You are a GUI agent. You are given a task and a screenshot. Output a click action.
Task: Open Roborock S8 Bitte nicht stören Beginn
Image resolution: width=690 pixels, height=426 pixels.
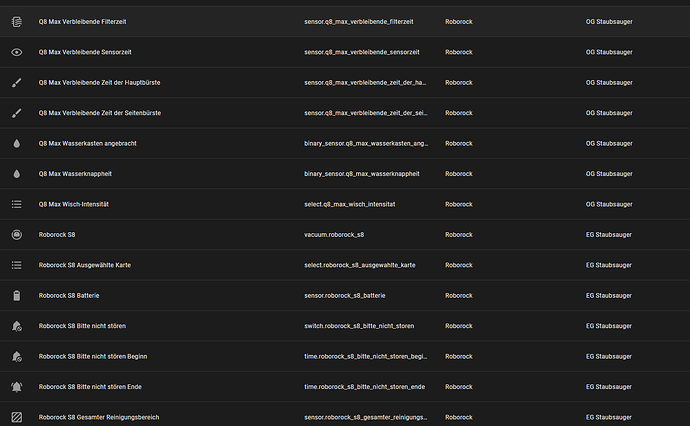(93, 356)
